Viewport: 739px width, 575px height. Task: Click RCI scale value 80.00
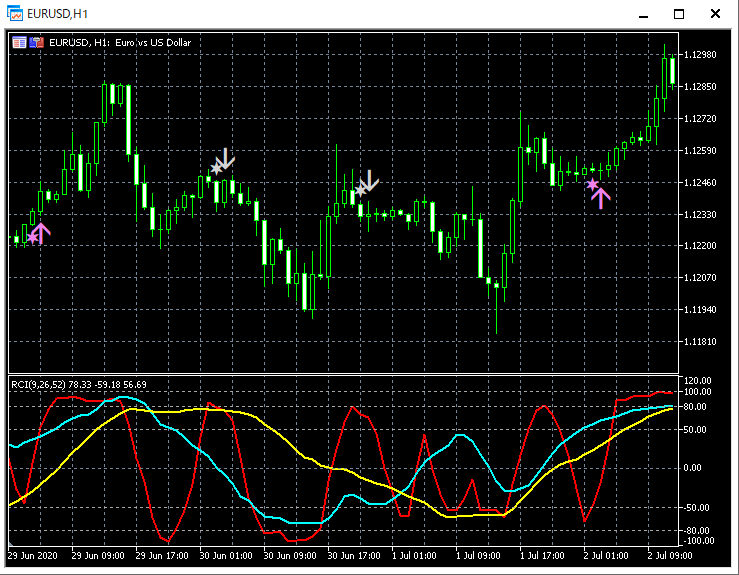(x=695, y=407)
